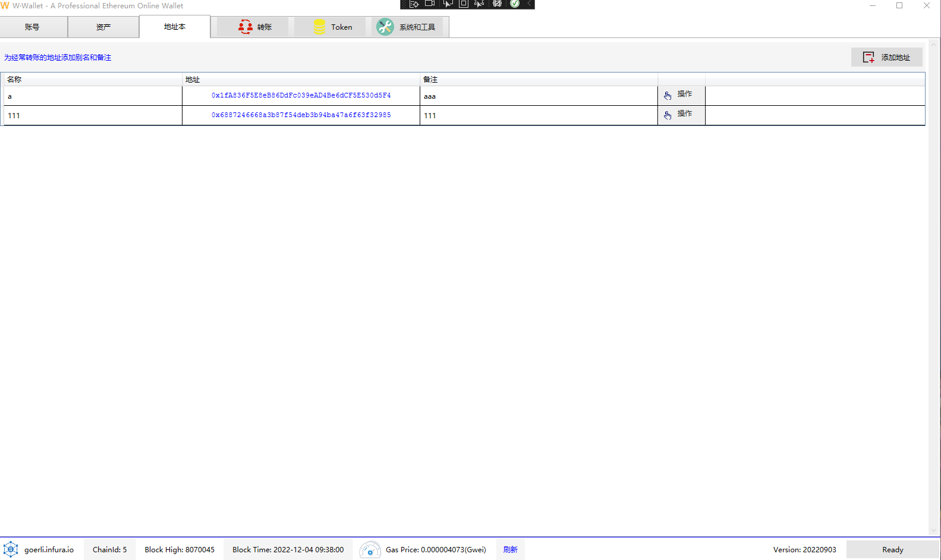Click the gas price gauge icon

click(370, 549)
